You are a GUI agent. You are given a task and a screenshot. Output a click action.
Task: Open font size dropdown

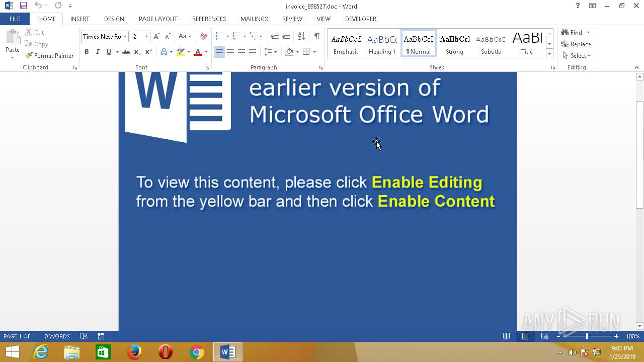click(146, 36)
